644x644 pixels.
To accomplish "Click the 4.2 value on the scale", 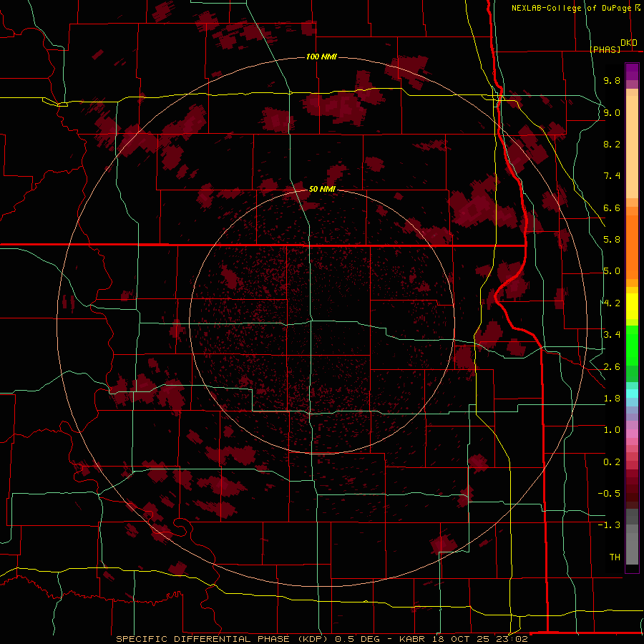I will click(x=612, y=303).
